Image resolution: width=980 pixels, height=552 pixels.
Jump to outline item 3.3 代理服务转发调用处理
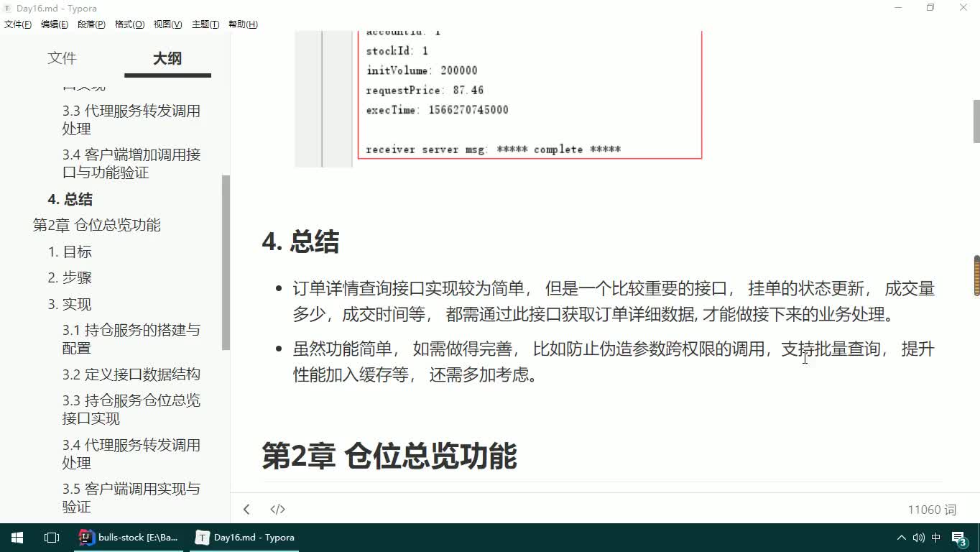point(131,120)
